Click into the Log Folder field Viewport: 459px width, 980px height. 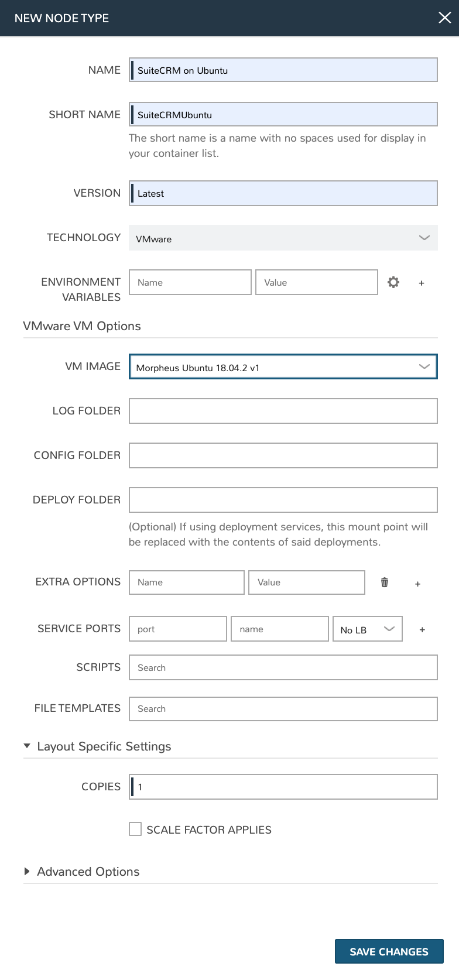pos(283,411)
